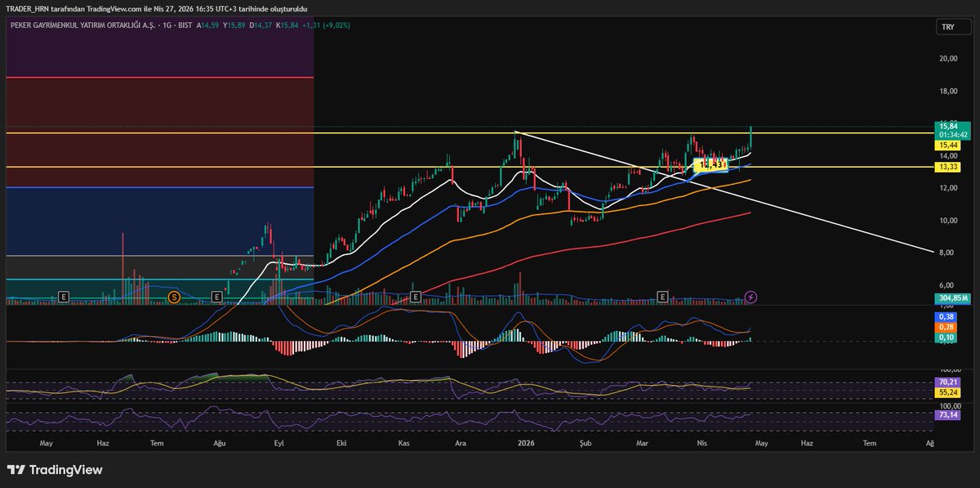Click the yellow 15,44 price line label

coord(948,144)
